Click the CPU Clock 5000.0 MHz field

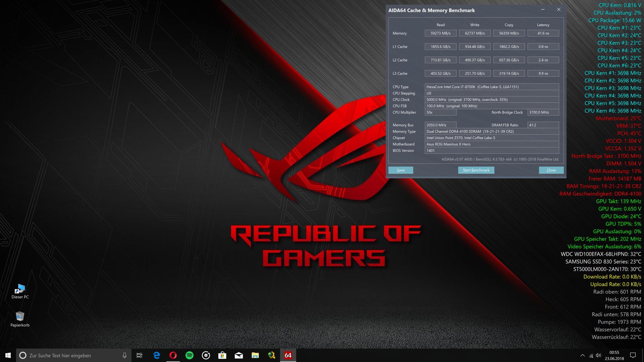(492, 100)
